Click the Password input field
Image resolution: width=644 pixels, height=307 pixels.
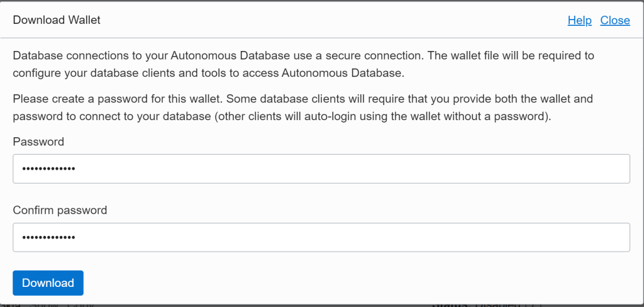coord(321,169)
